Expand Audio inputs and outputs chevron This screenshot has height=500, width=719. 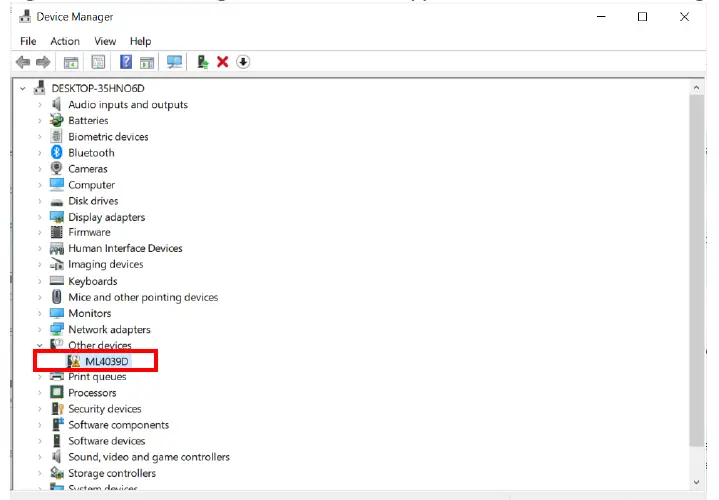pyautogui.click(x=39, y=105)
